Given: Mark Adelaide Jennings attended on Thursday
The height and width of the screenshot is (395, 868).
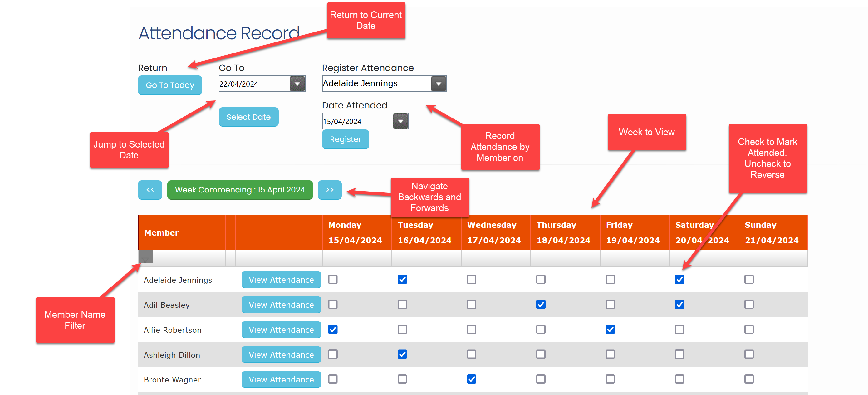Looking at the screenshot, I should pyautogui.click(x=541, y=279).
